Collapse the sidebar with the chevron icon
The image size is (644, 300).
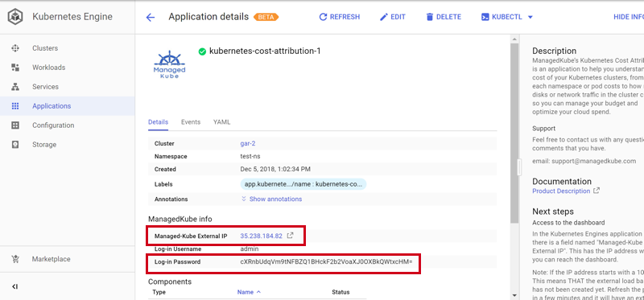click(14, 286)
